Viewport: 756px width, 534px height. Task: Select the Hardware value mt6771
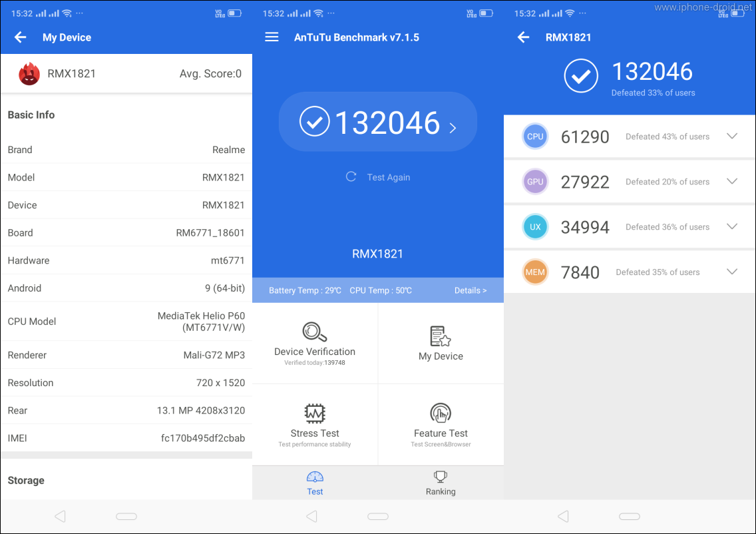pos(228,260)
